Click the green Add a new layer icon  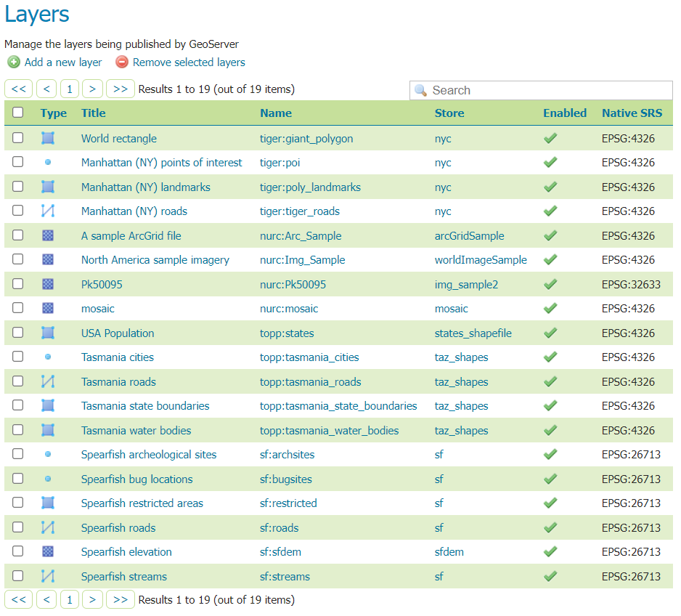click(x=13, y=62)
